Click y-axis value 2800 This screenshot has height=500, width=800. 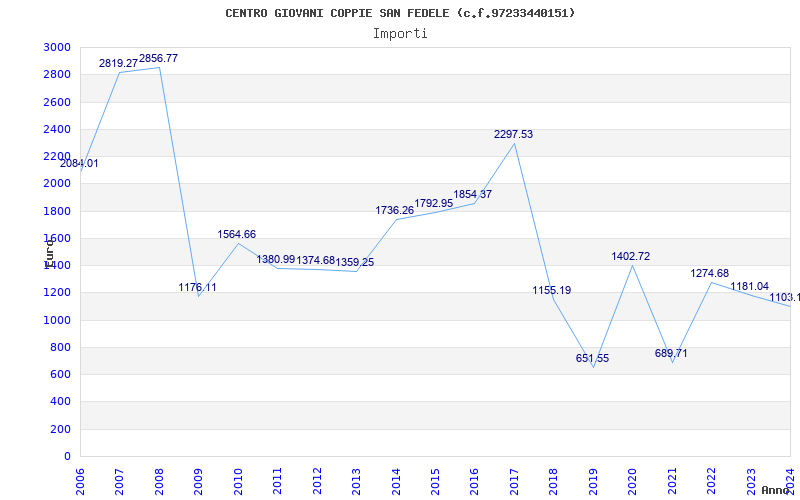pyautogui.click(x=57, y=74)
